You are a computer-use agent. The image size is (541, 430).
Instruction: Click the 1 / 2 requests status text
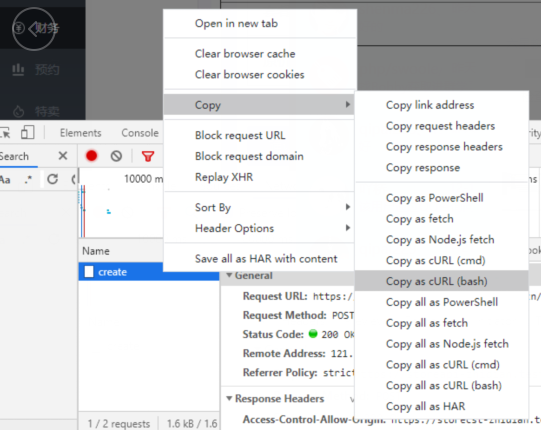[119, 423]
